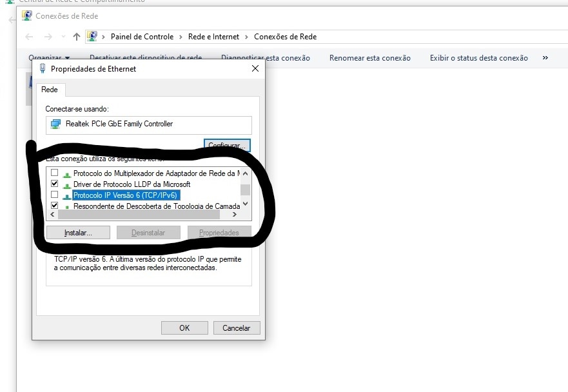The image size is (568, 392).
Task: Expand chevron after Rede e Internet breadcrumb
Action: [246, 37]
